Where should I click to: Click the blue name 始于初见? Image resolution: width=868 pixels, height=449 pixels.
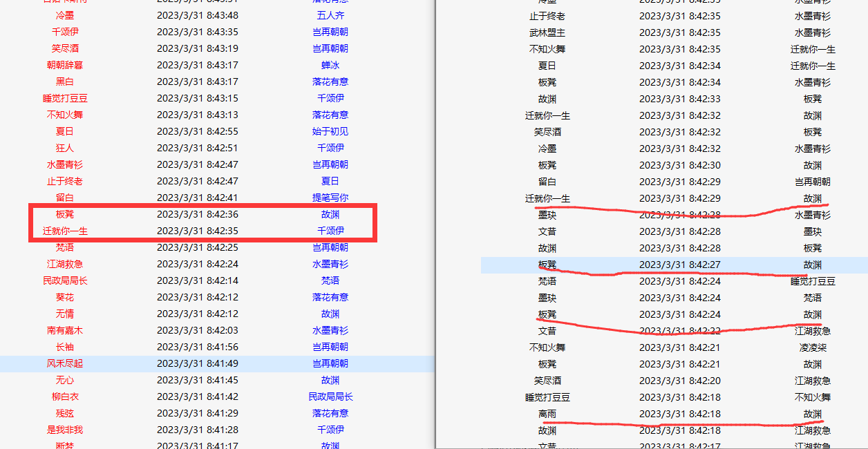[x=330, y=131]
